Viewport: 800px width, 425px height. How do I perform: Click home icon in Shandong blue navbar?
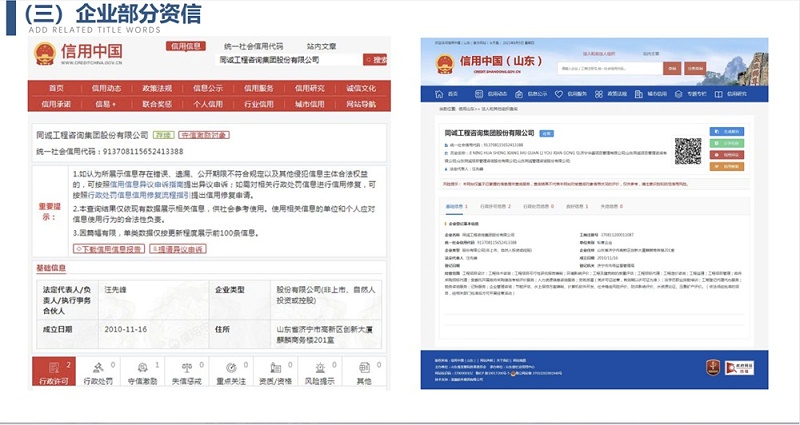point(439,94)
